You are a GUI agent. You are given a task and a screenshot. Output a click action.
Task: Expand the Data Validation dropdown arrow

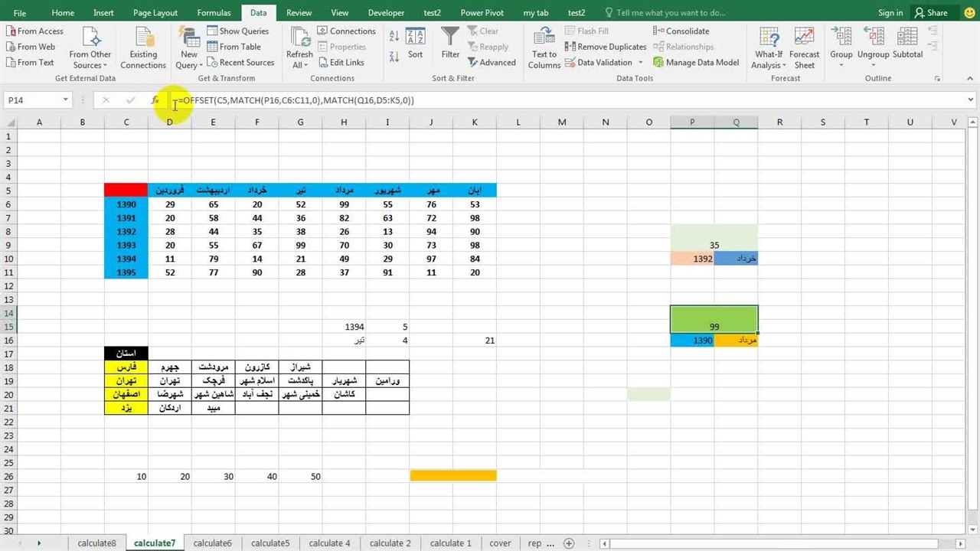pos(640,63)
